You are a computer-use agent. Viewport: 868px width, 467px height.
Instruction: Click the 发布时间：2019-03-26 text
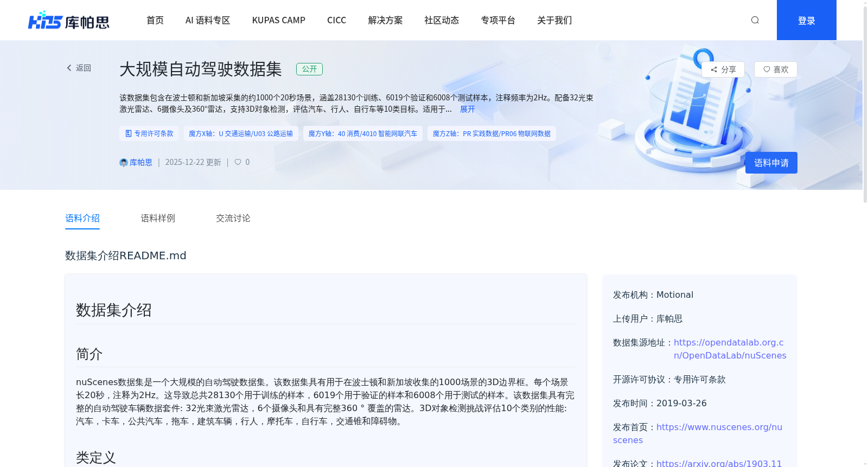(660, 403)
